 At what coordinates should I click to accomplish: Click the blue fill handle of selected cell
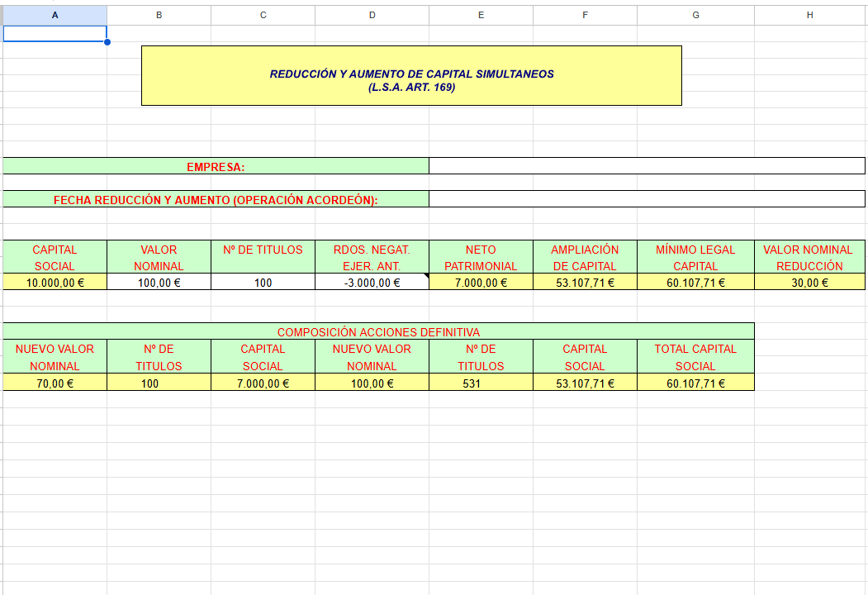point(107,41)
